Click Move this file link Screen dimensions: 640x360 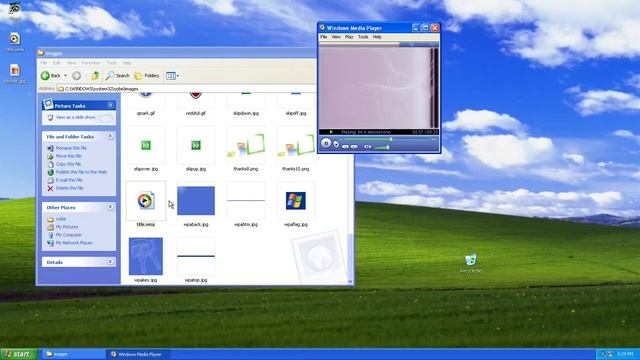click(x=69, y=156)
